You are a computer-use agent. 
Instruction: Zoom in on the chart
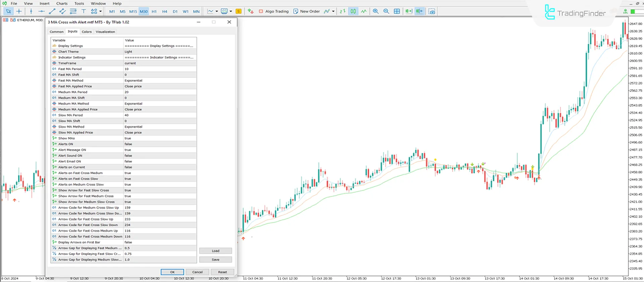click(376, 11)
